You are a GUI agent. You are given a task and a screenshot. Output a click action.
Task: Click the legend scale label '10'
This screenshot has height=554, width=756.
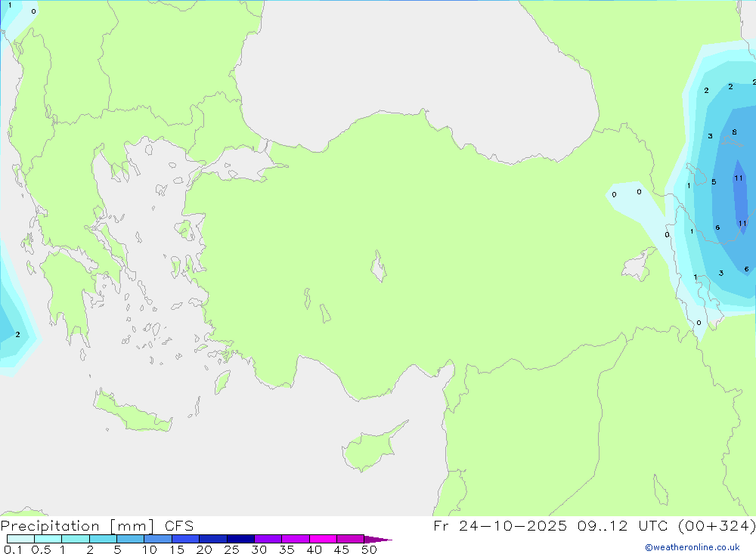(150, 549)
